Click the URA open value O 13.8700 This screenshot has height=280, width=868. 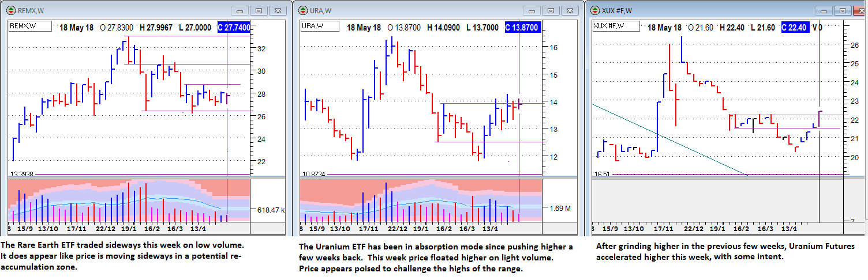coord(405,27)
